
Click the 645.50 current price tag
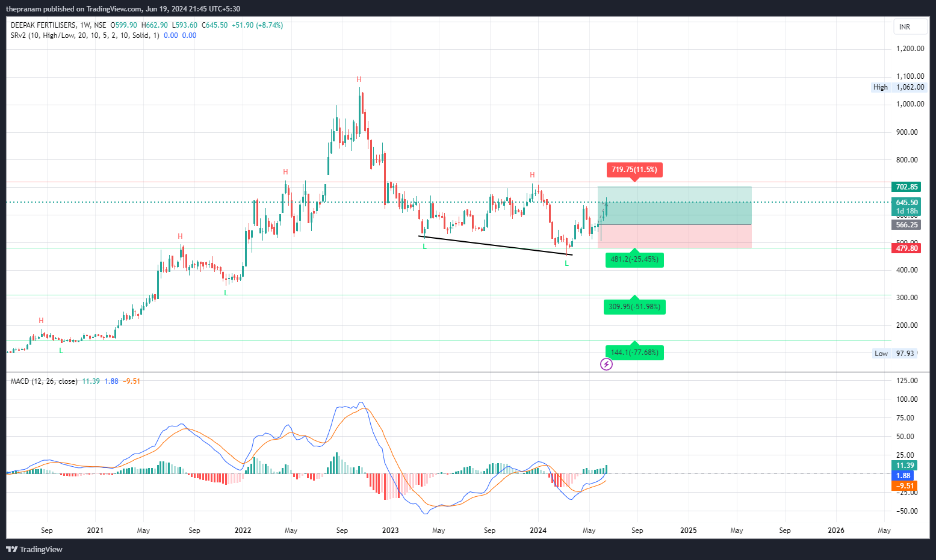tap(906, 203)
